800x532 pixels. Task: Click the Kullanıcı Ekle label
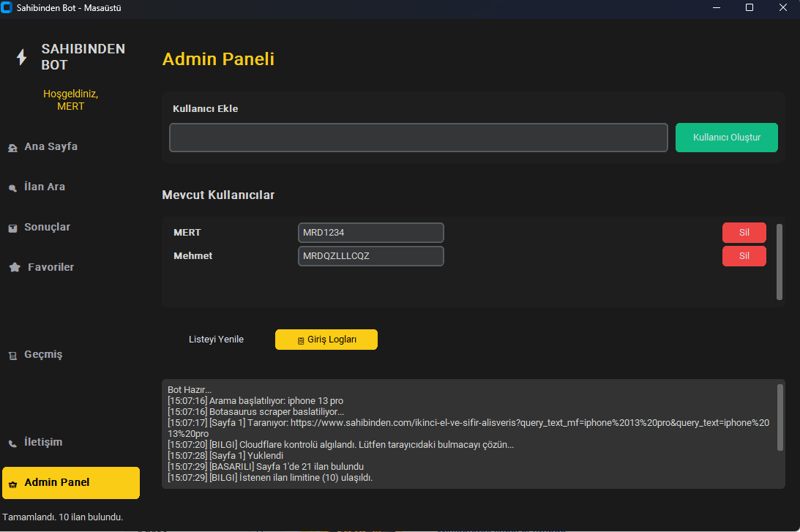tap(206, 108)
